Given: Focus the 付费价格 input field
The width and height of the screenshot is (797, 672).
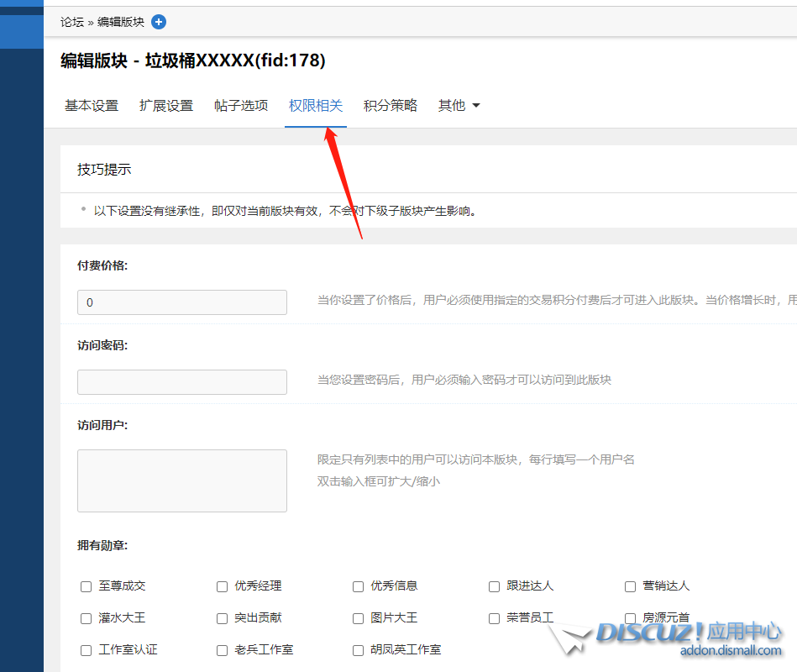Looking at the screenshot, I should pyautogui.click(x=182, y=302).
